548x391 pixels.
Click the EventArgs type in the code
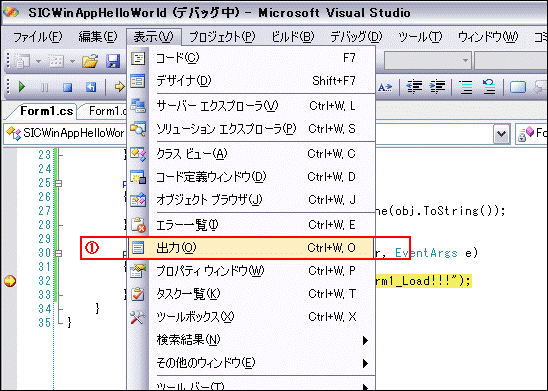[426, 253]
